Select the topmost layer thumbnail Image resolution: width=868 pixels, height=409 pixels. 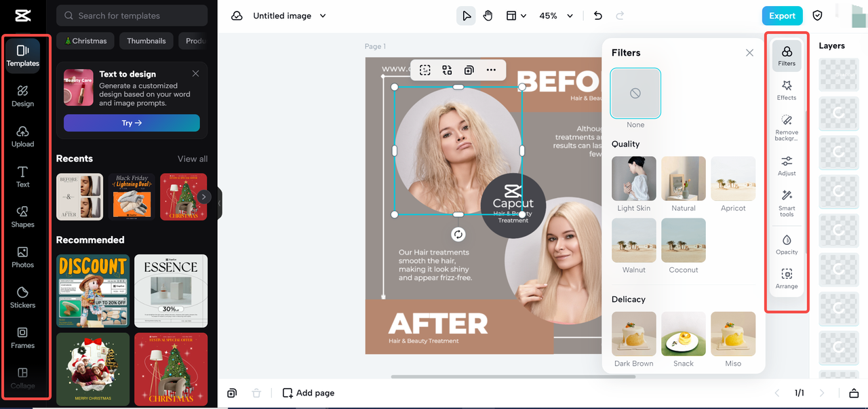point(839,74)
